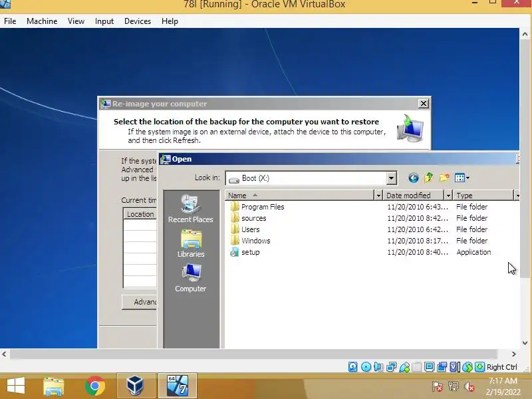The width and height of the screenshot is (532, 399).
Task: Click the Windows 7 VM taskbar icon
Action: click(x=178, y=386)
